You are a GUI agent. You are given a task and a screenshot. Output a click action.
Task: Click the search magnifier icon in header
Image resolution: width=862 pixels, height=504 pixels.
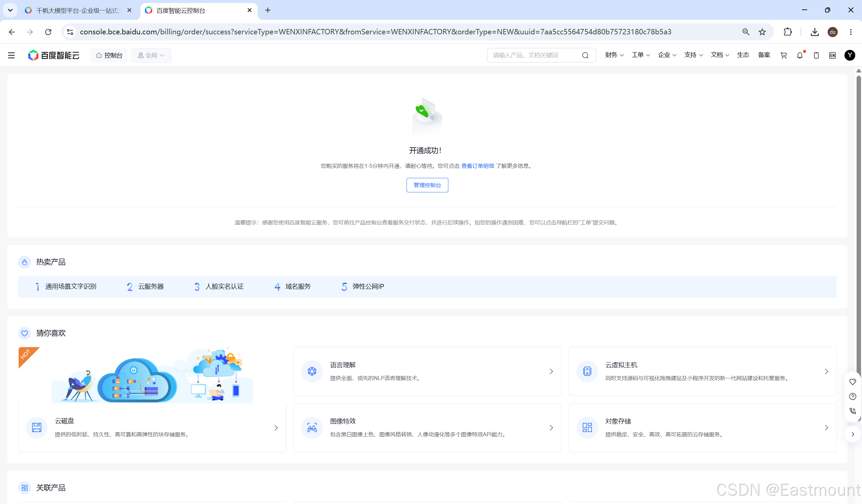[x=585, y=55]
